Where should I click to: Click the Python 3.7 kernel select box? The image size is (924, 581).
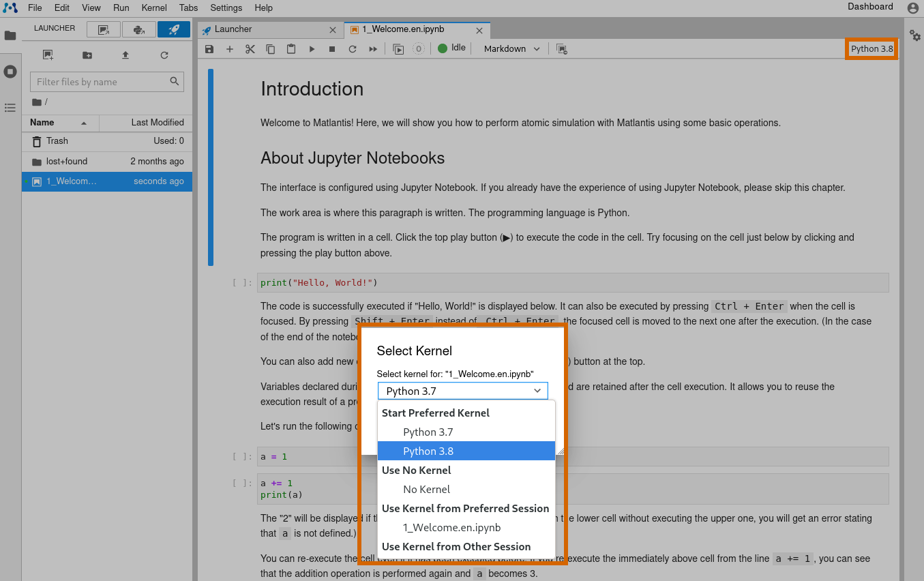click(462, 391)
